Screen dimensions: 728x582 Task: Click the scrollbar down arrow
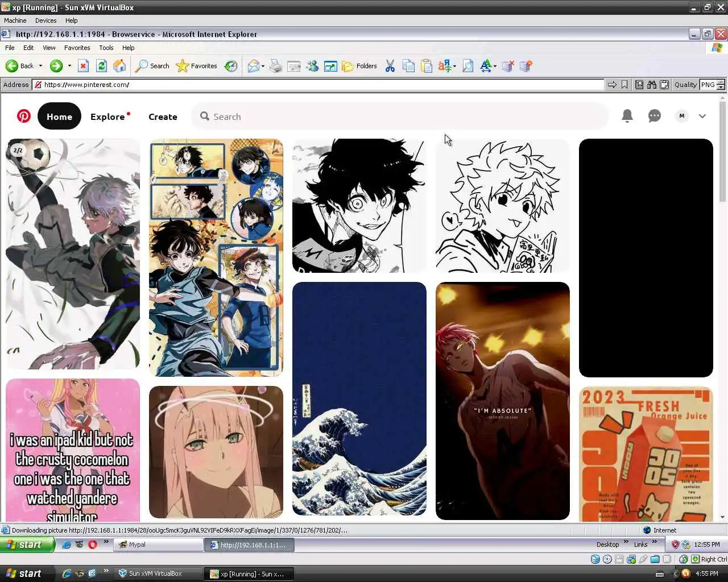point(723,518)
